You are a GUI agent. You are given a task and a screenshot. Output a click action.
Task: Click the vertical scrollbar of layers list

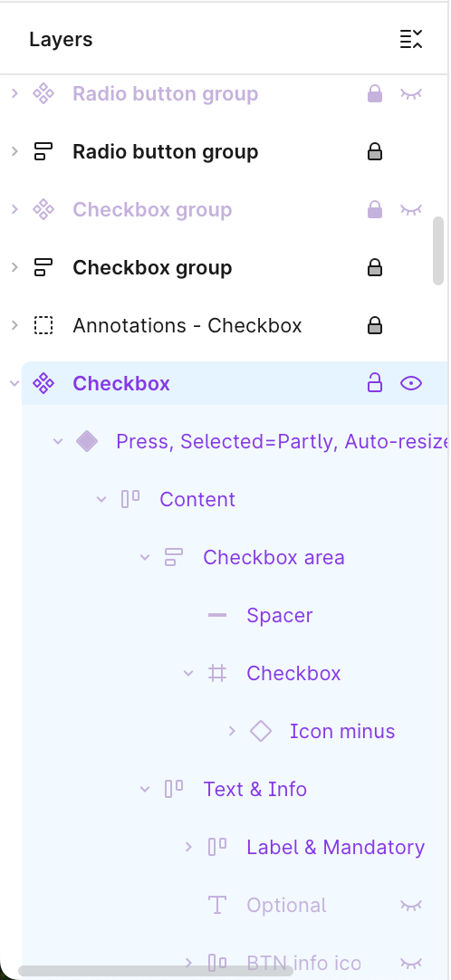tap(438, 251)
